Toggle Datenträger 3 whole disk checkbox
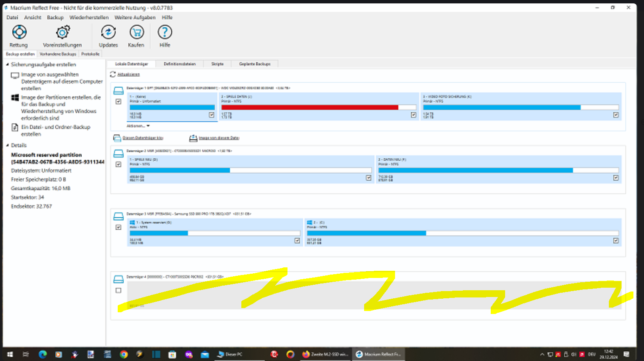This screenshot has width=644, height=361. (x=119, y=227)
